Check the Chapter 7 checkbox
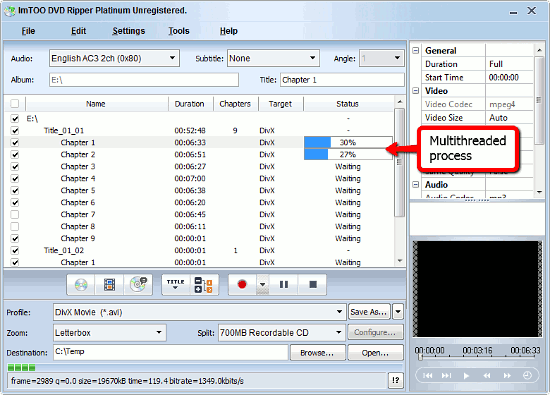This screenshot has width=550, height=395. [x=15, y=214]
